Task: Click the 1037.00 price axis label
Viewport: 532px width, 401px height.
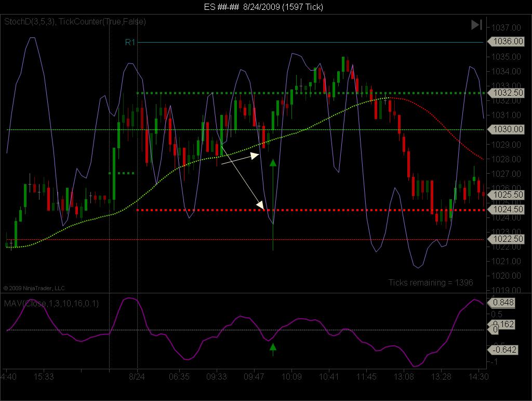Action: click(x=506, y=28)
